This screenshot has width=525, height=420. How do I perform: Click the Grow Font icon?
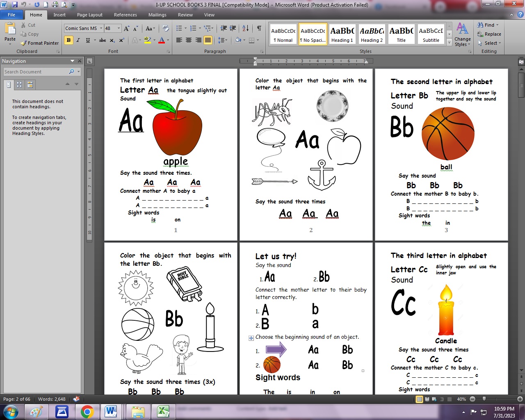pos(126,28)
